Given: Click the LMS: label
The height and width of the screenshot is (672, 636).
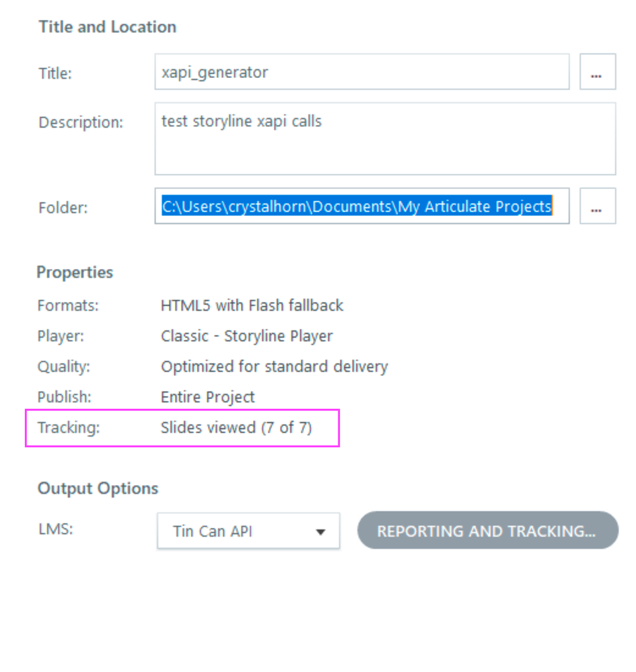Looking at the screenshot, I should pyautogui.click(x=55, y=529).
